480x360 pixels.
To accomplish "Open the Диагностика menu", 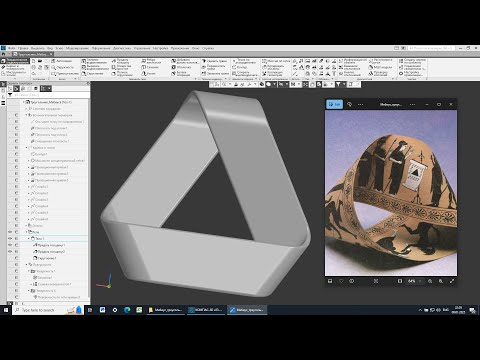I will [x=122, y=48].
